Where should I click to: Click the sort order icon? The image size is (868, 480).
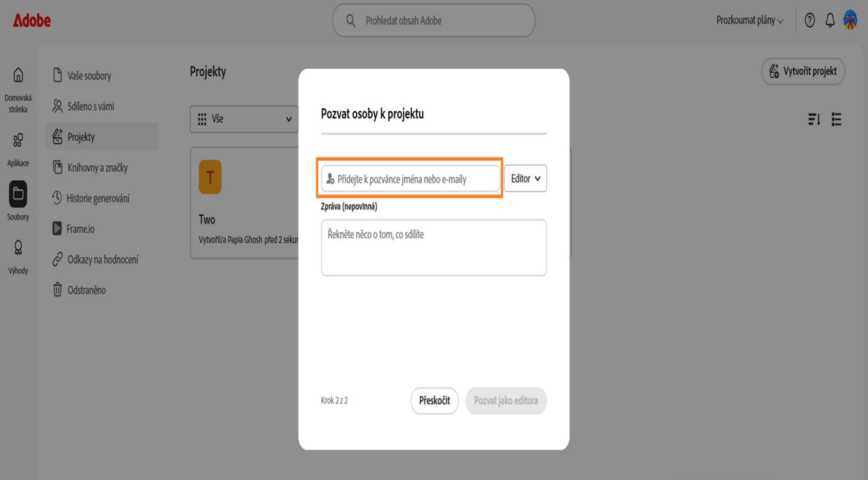pyautogui.click(x=814, y=119)
